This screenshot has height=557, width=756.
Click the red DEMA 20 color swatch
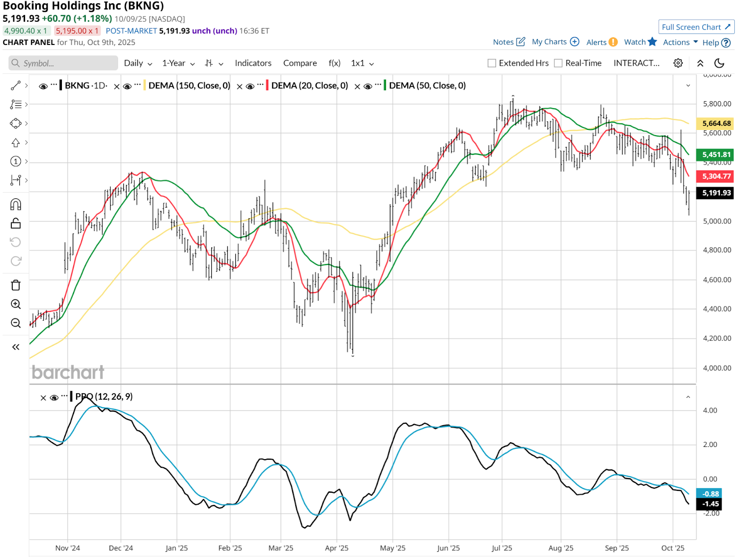(x=267, y=86)
